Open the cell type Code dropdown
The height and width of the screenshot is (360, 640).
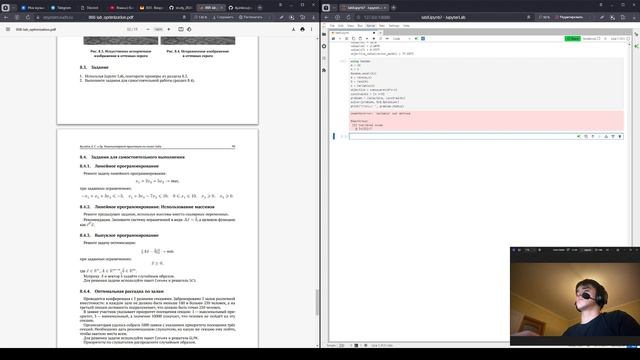pyautogui.click(x=402, y=39)
